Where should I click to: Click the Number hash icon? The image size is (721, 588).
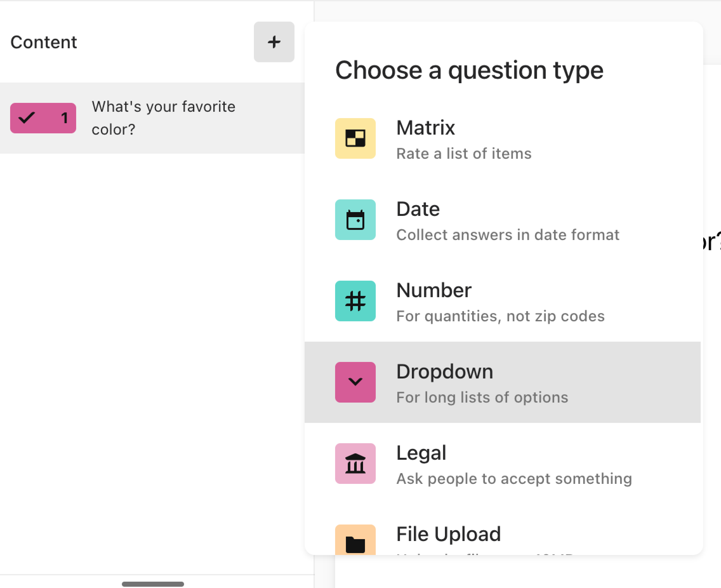tap(355, 301)
